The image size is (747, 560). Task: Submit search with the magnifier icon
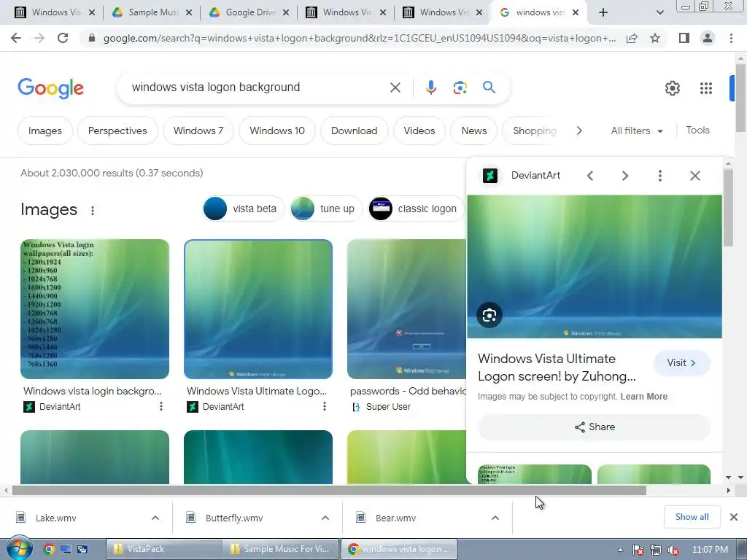pyautogui.click(x=489, y=87)
